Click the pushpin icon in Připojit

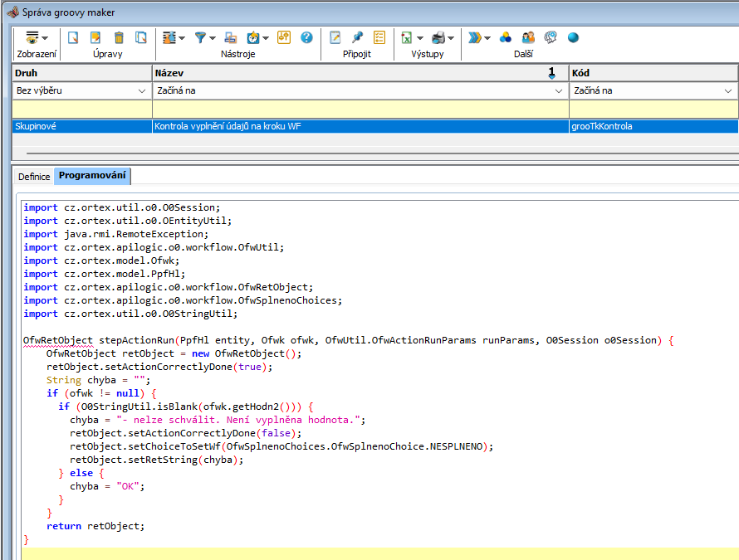click(358, 37)
